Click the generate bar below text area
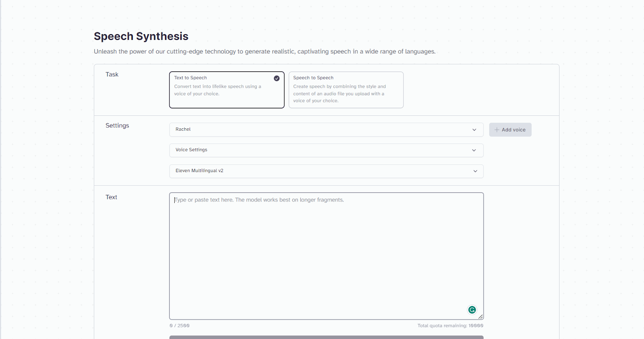The height and width of the screenshot is (339, 644). (x=326, y=337)
